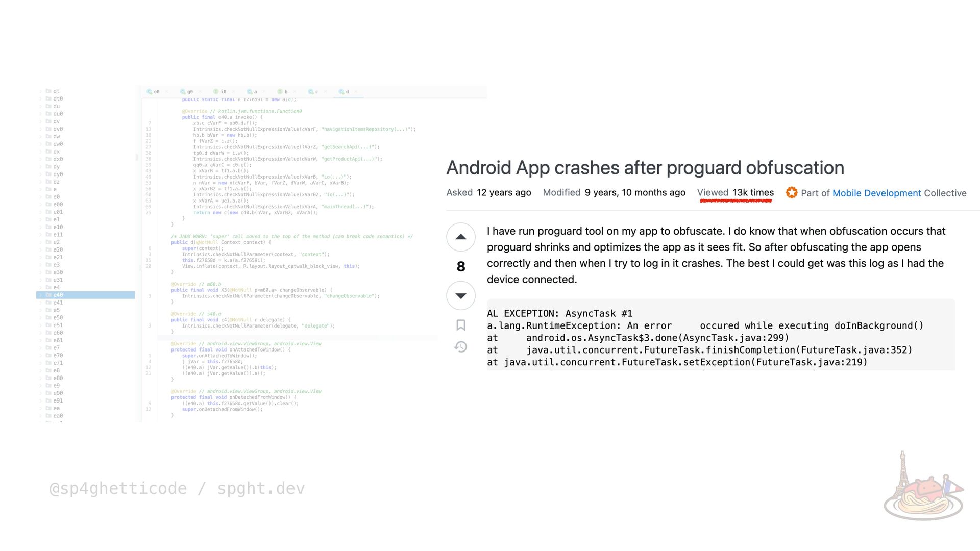Image resolution: width=980 pixels, height=551 pixels.
Task: Bookmark this Stack Overflow question
Action: point(461,325)
